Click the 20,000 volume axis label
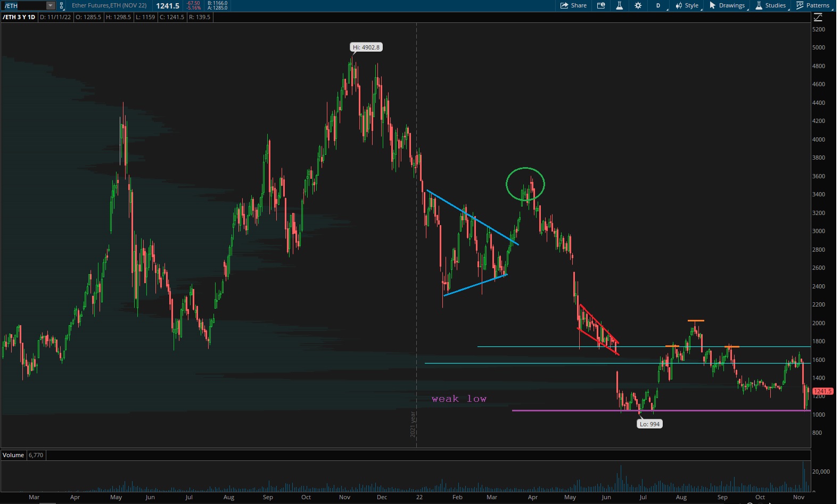The width and height of the screenshot is (840, 504). 821,472
